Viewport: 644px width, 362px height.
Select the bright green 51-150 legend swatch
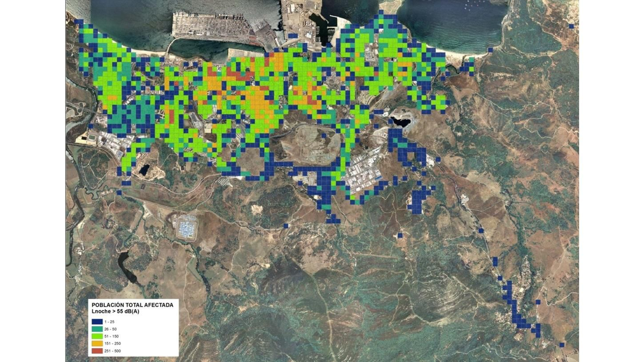[x=97, y=336]
